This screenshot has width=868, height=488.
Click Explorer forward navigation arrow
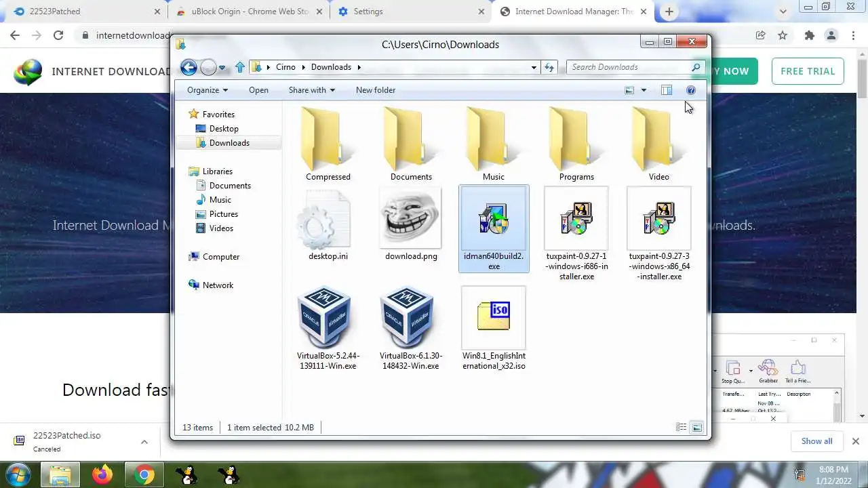[208, 67]
